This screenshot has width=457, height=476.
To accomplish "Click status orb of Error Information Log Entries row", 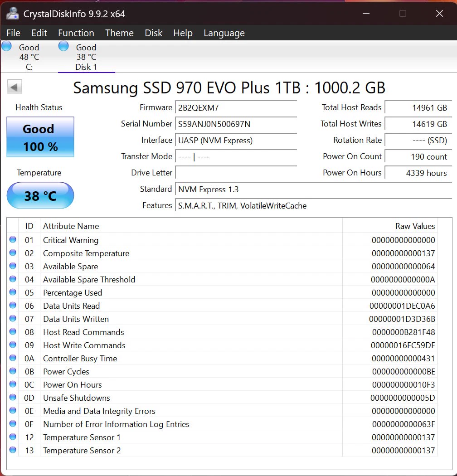I will (13, 423).
